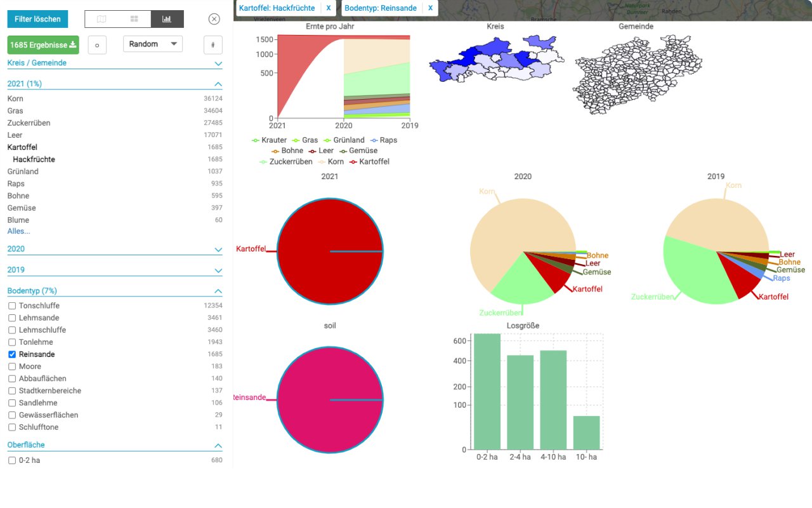
Task: Enable the 0-2 ha surface checkbox
Action: coord(12,460)
